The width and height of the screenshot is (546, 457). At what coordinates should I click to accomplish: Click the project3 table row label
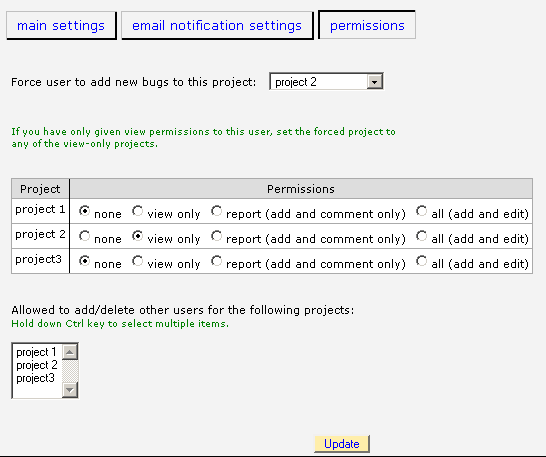(39, 260)
